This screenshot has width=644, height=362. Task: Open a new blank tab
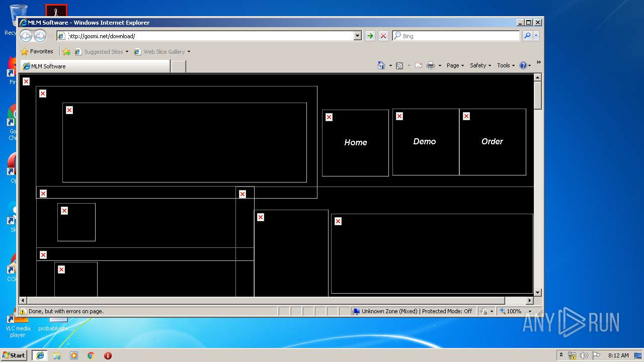point(178,66)
